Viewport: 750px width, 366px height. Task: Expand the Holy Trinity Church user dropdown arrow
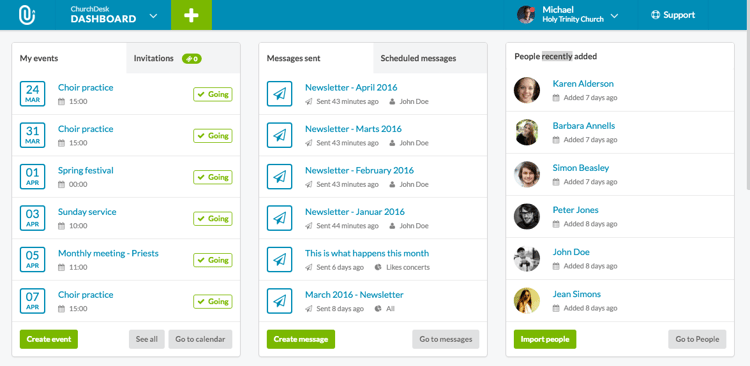pos(615,16)
